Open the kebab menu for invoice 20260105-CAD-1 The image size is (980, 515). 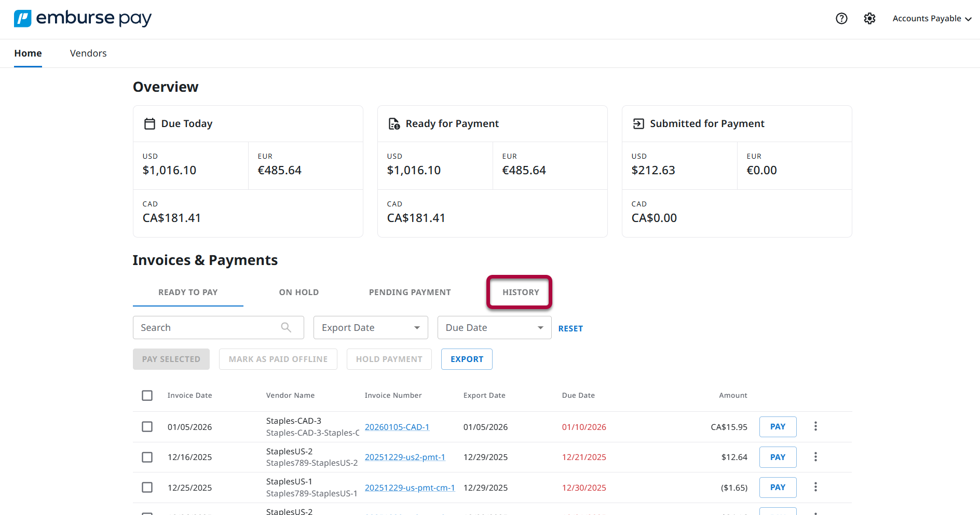[815, 426]
